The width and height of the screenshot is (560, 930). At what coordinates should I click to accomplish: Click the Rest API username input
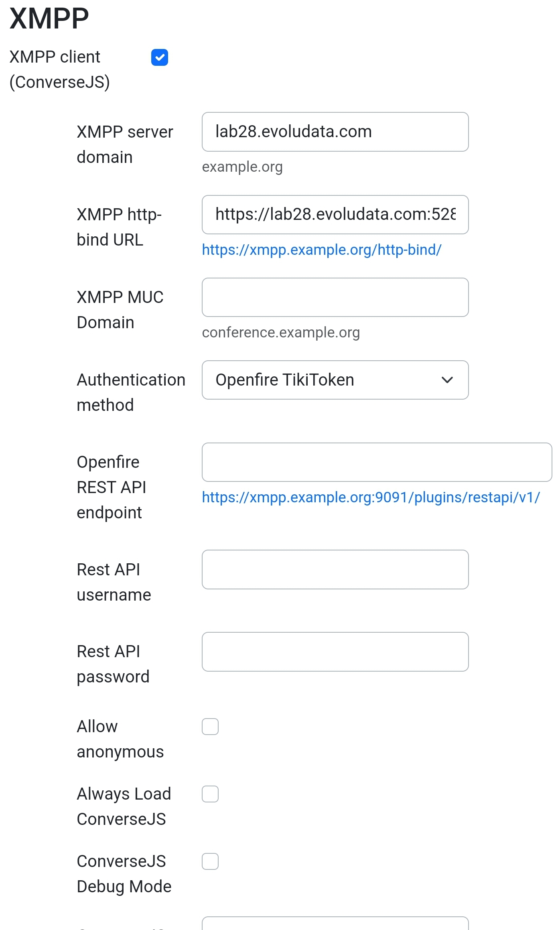pos(335,570)
